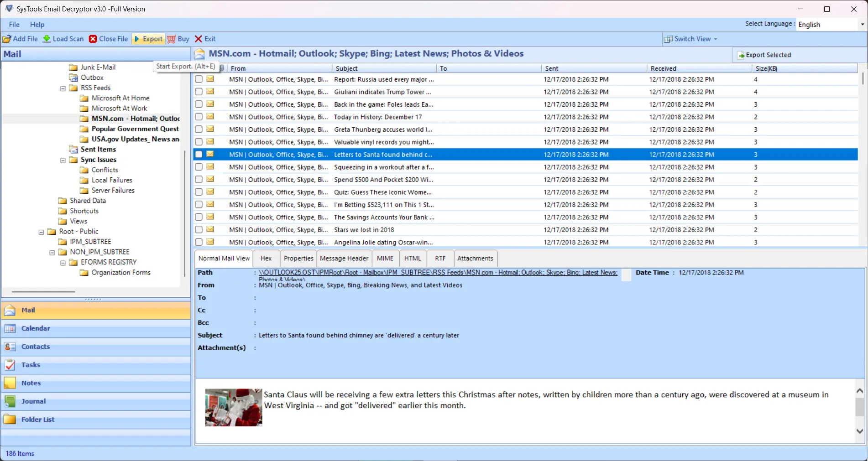The image size is (868, 461).
Task: Click the Load Scan download icon
Action: tap(47, 39)
